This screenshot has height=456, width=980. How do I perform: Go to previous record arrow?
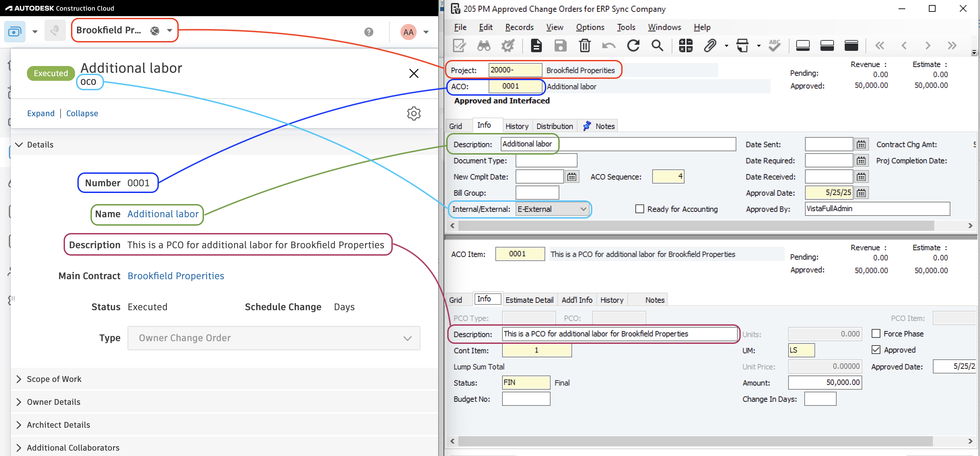pos(904,46)
